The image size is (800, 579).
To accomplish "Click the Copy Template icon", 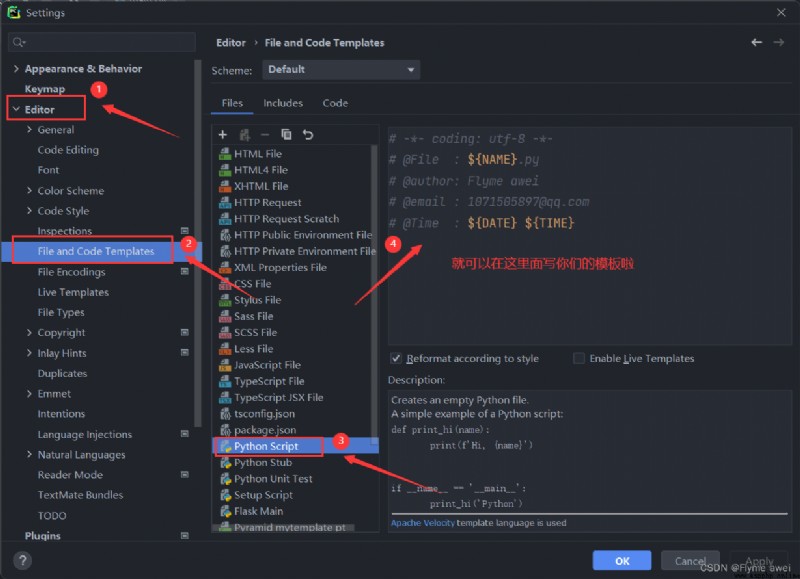I will click(x=286, y=135).
